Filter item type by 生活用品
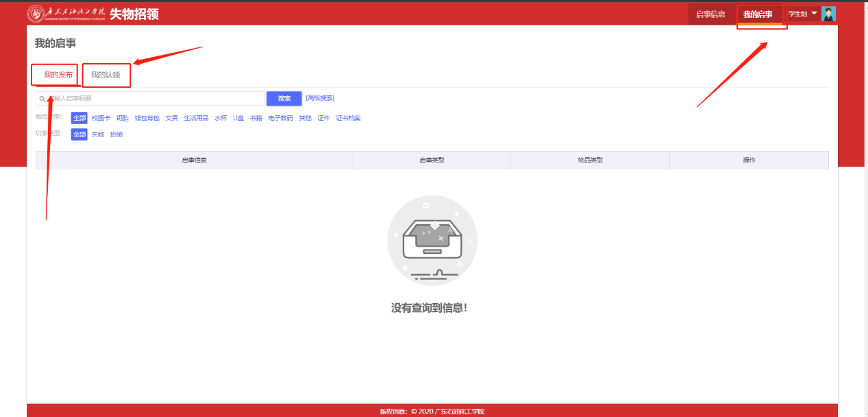Screen dimensions: 868x417 (x=196, y=118)
